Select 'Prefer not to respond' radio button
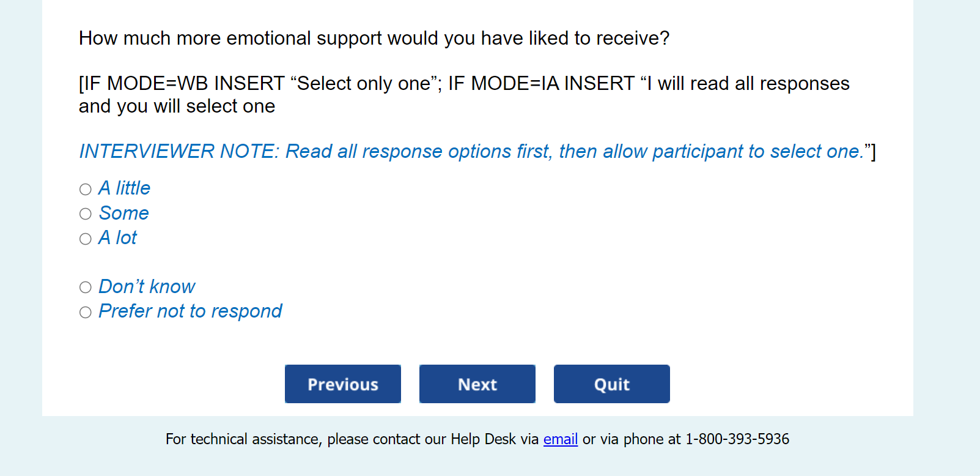The width and height of the screenshot is (980, 476). 86,313
